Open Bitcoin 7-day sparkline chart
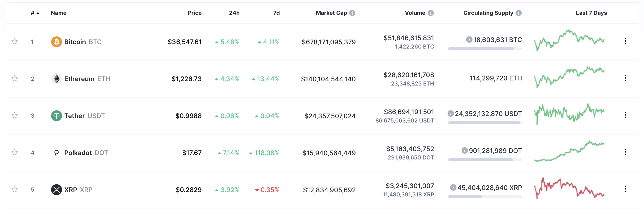Viewport: 644px width, 214px height. [569, 40]
